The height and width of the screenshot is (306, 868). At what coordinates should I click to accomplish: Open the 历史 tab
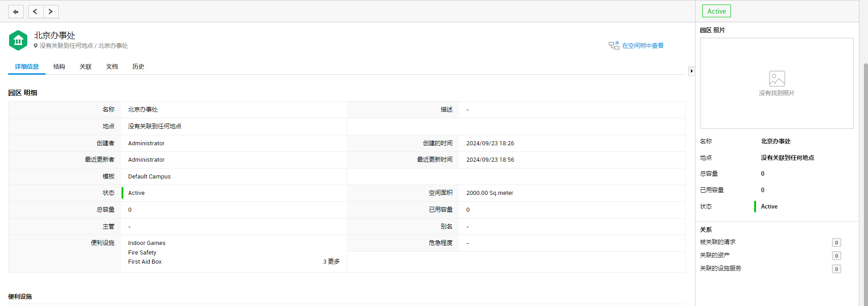[138, 66]
